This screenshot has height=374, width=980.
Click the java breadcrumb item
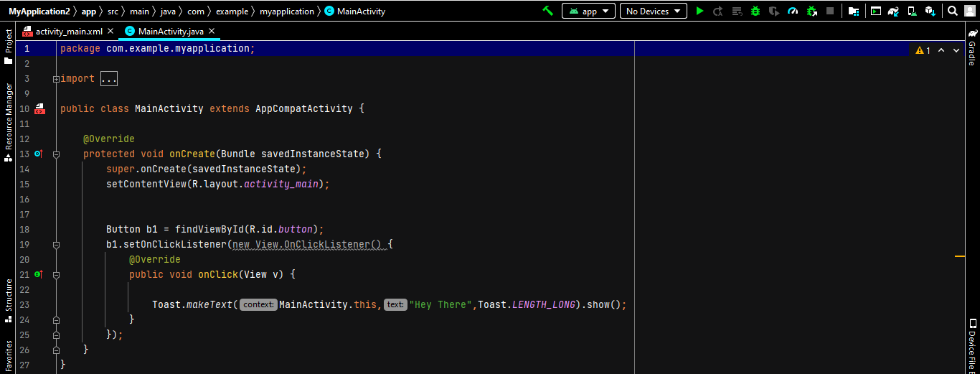[x=168, y=11]
